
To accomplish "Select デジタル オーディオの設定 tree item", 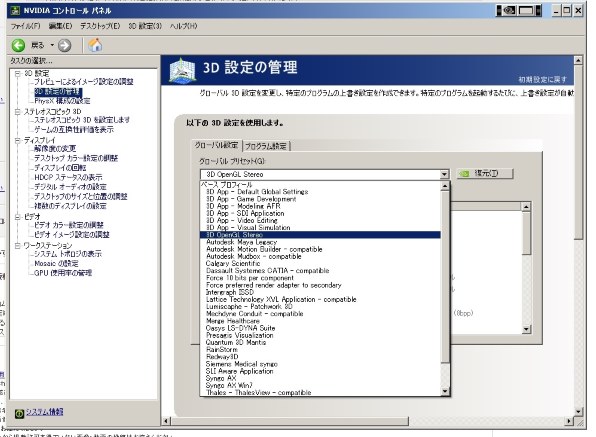I will (70, 187).
